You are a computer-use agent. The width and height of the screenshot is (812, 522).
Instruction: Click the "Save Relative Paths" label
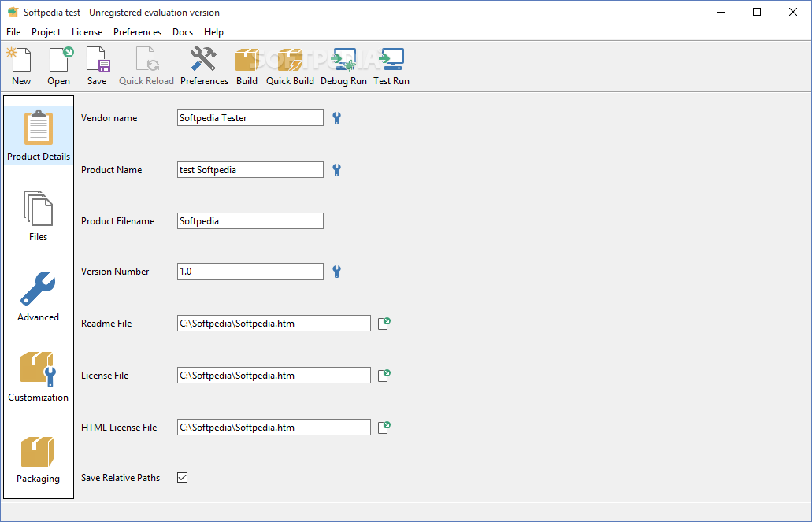coord(121,477)
